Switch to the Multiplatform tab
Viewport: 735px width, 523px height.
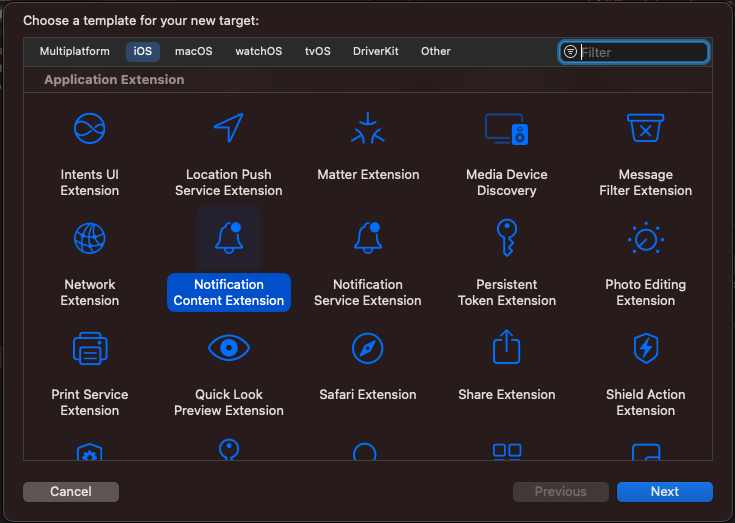coord(76,52)
